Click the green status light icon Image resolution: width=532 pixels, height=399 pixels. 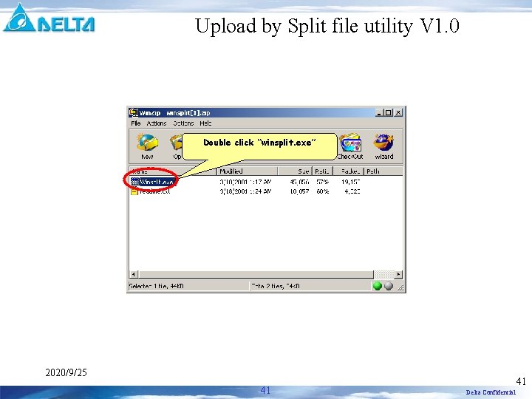pyautogui.click(x=378, y=286)
